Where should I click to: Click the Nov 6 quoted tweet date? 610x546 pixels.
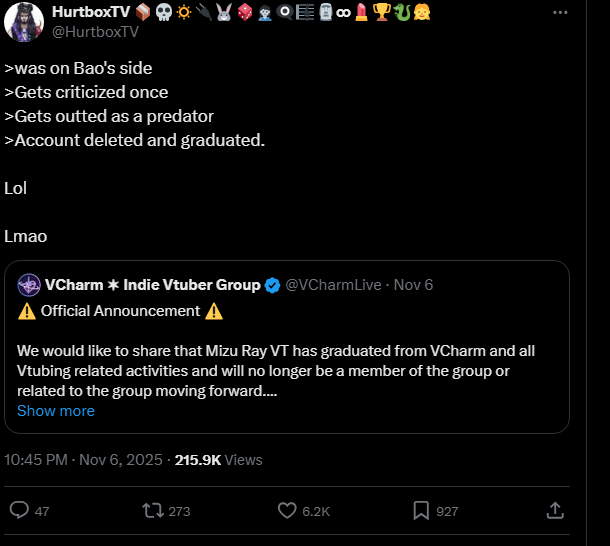coord(413,285)
